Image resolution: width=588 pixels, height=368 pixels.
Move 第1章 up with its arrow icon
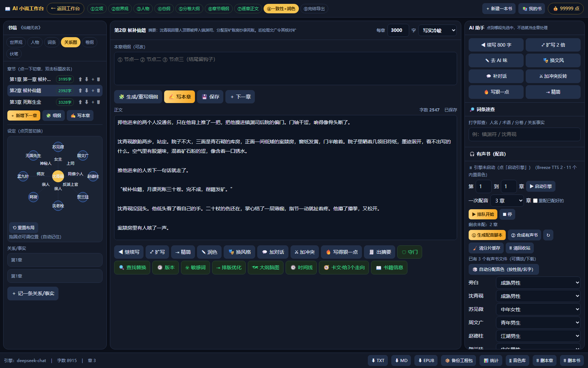click(x=80, y=79)
